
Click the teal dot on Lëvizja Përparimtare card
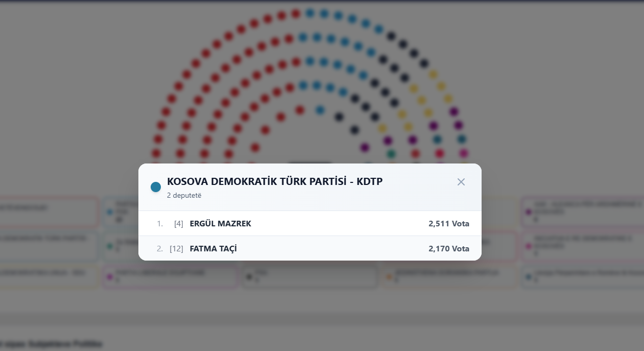pyautogui.click(x=529, y=277)
